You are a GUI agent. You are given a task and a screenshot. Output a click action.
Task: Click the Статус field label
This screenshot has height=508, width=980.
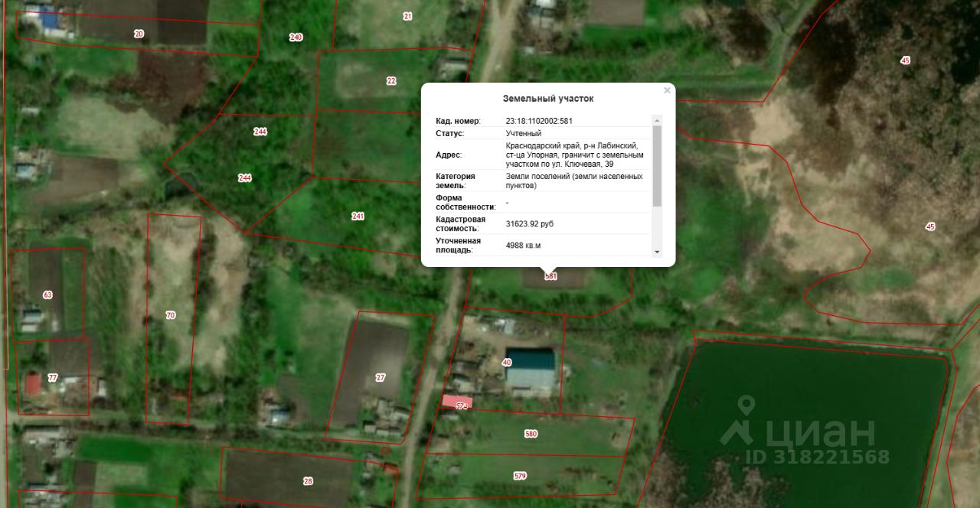[x=450, y=133]
